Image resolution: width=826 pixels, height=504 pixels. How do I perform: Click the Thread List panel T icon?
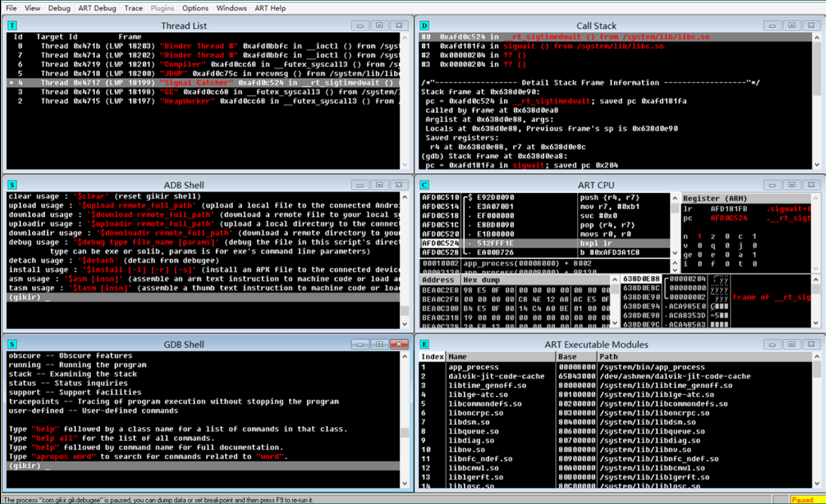[13, 26]
